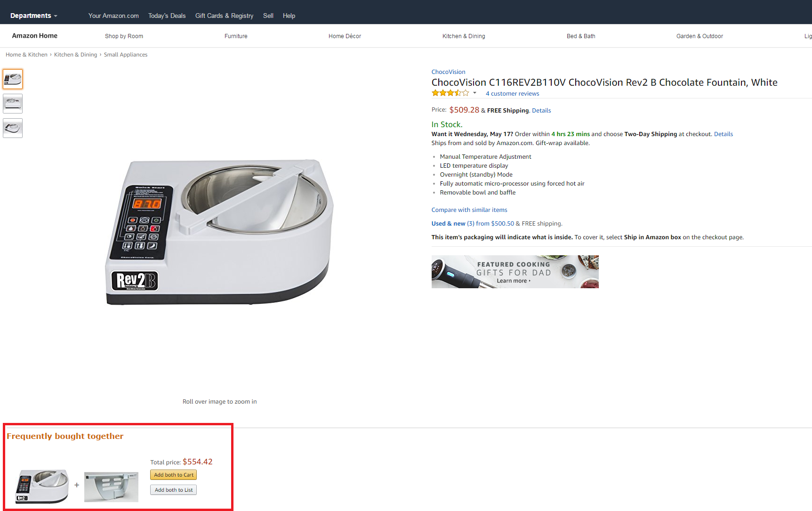Open Gift Cards & Registry menu item
812x511 pixels.
coord(224,16)
